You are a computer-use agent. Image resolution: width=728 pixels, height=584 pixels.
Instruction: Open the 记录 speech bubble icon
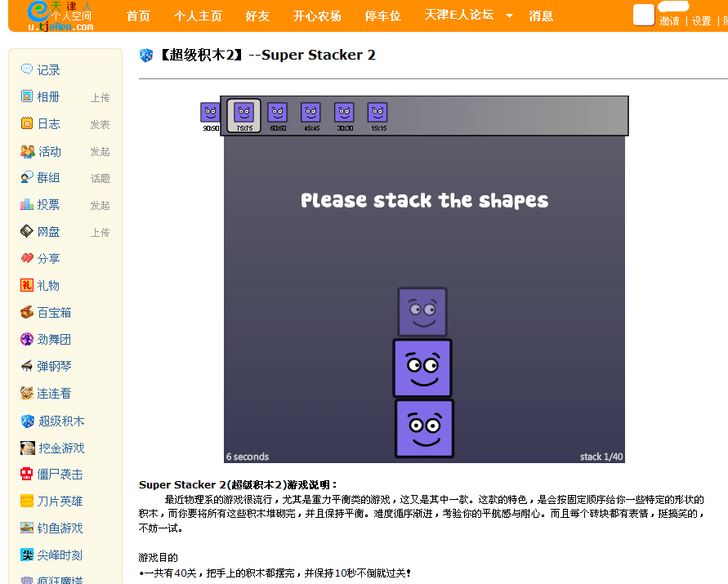coord(27,69)
